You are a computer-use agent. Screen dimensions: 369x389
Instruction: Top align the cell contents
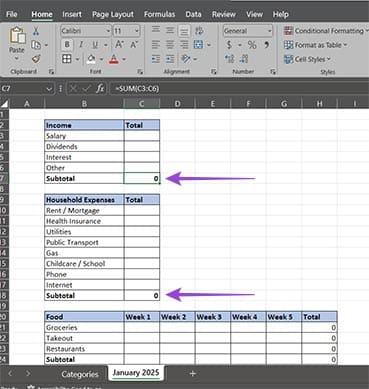156,30
